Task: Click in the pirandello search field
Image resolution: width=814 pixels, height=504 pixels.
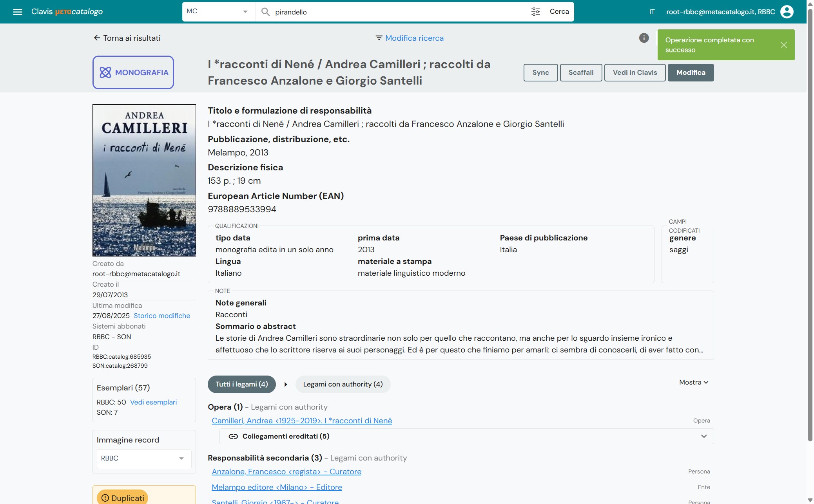Action: 392,12
